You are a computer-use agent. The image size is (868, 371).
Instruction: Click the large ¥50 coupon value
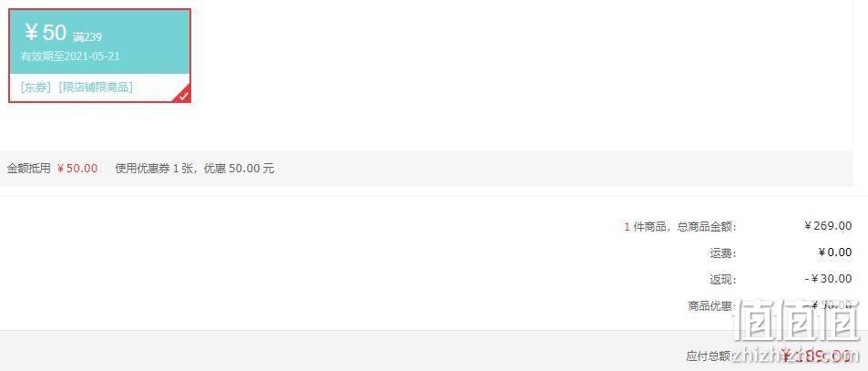pos(46,33)
